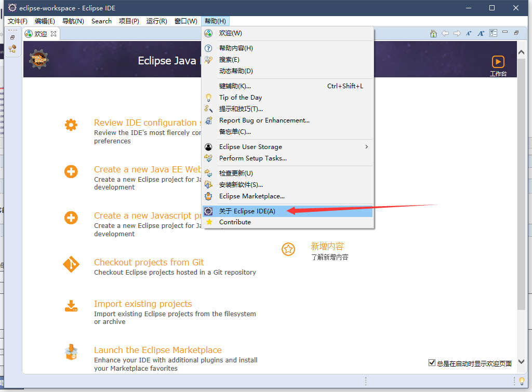Click plus icon beside Java EE Web project
The image size is (532, 392).
tap(71, 171)
